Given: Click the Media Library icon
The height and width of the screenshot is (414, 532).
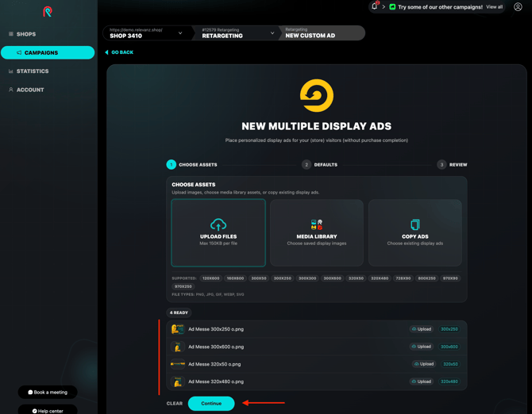Looking at the screenshot, I should coord(317,224).
